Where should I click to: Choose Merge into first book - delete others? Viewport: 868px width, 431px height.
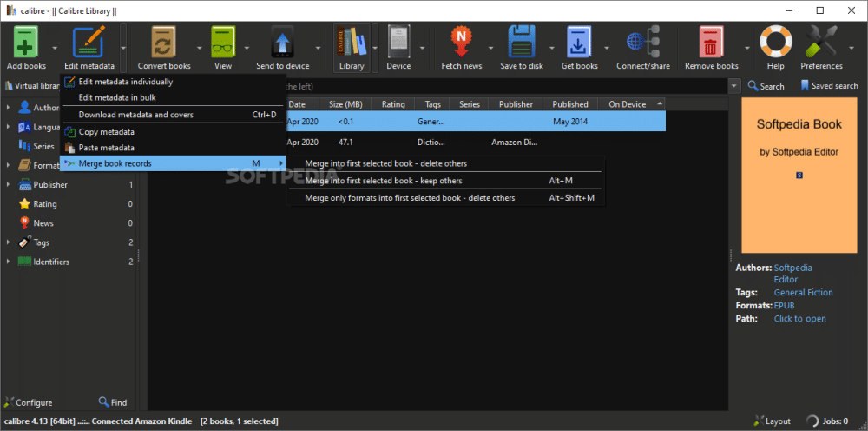click(x=445, y=163)
